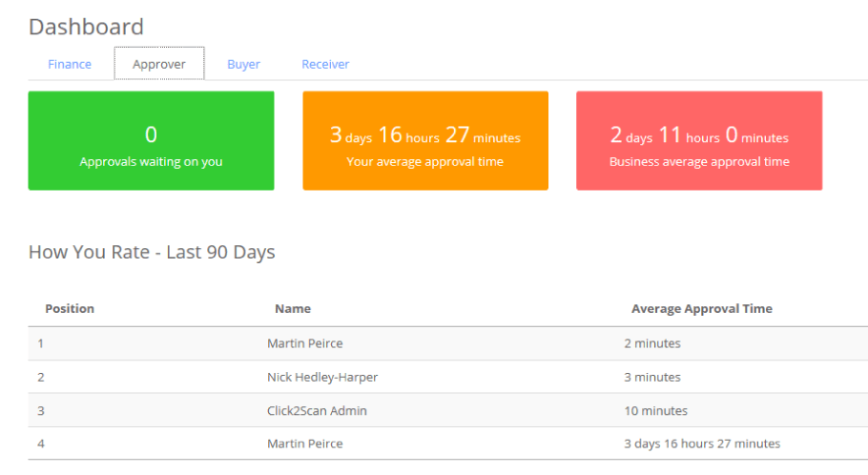Image resolution: width=868 pixels, height=475 pixels.
Task: Click the Name column header
Action: click(x=293, y=308)
